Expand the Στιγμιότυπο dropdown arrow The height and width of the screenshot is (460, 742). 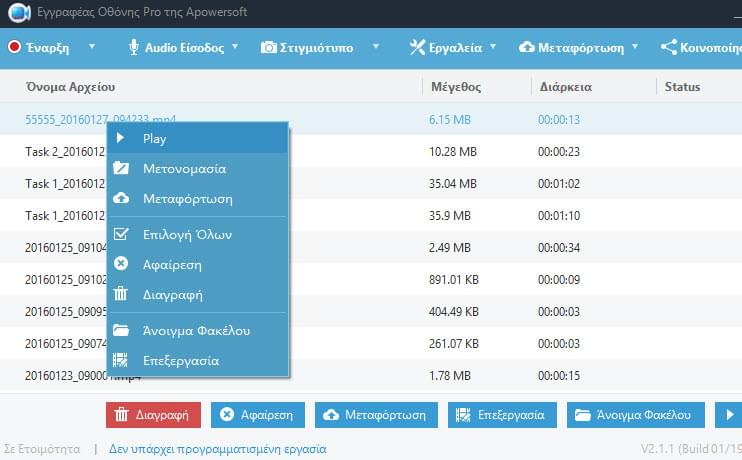point(376,46)
